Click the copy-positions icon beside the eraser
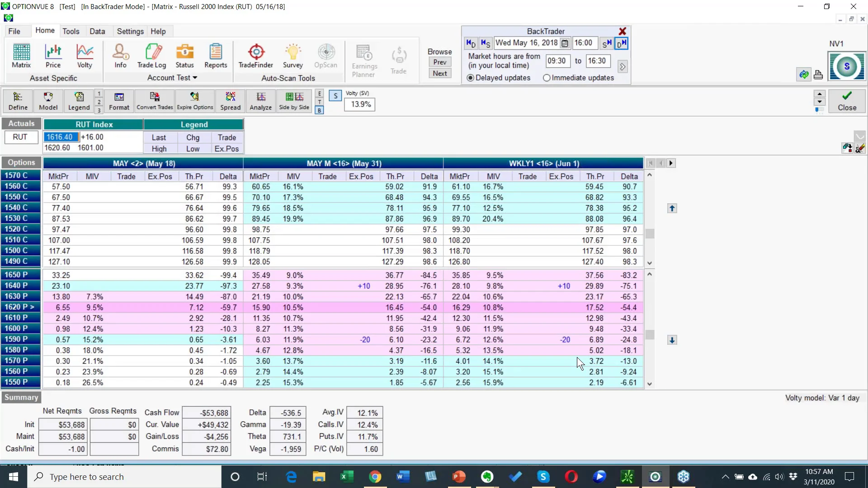 (x=847, y=148)
